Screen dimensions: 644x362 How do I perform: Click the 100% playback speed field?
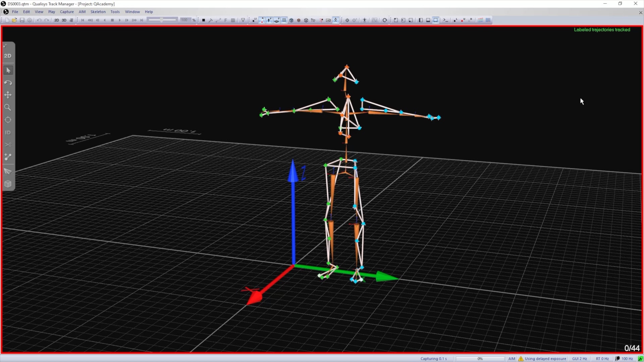(x=184, y=20)
